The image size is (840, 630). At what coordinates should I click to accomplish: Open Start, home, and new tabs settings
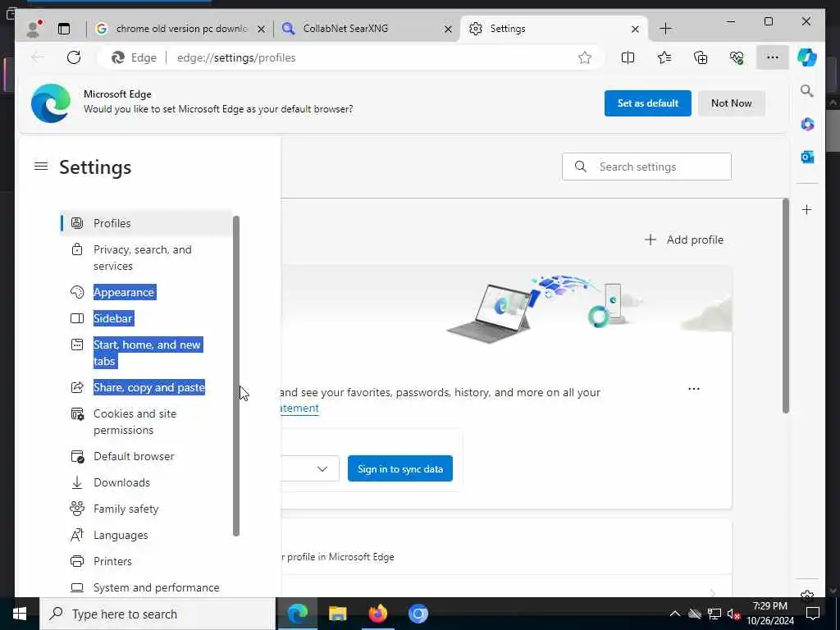pyautogui.click(x=146, y=353)
